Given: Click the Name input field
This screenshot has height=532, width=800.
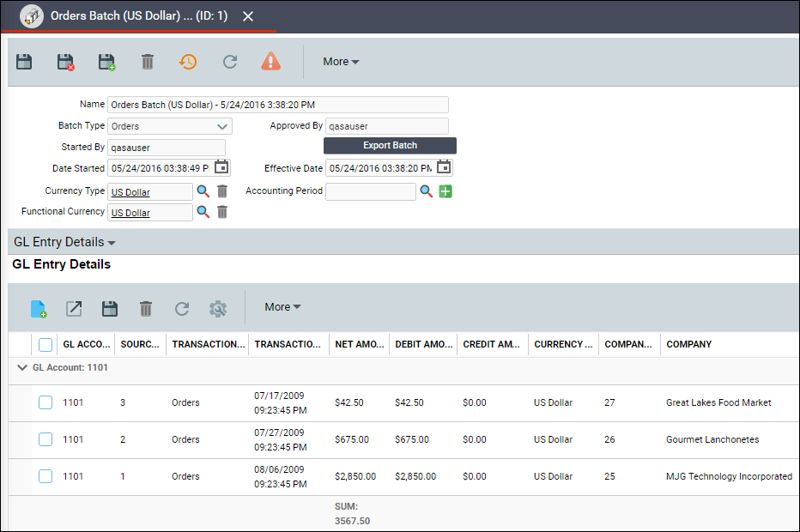Looking at the screenshot, I should point(278,105).
